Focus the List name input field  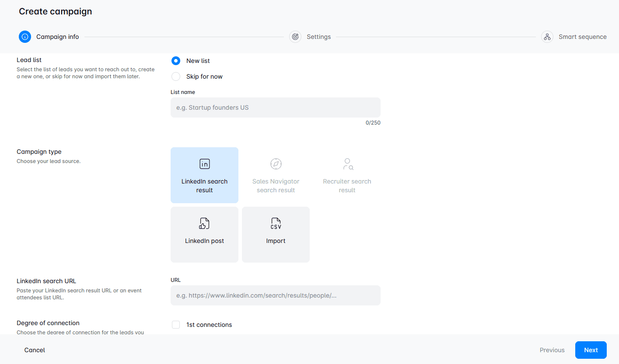[x=276, y=107]
